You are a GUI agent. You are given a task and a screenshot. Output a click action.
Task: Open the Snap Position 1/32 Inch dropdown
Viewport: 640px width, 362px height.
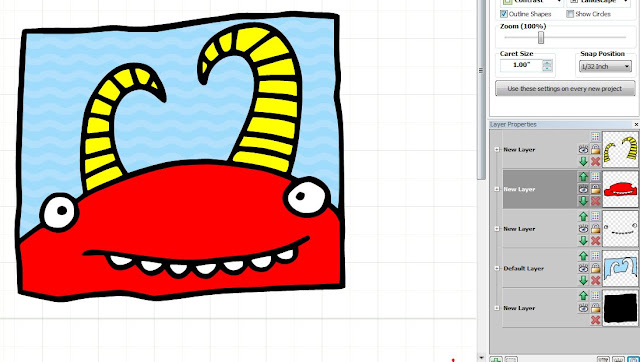[x=605, y=67]
